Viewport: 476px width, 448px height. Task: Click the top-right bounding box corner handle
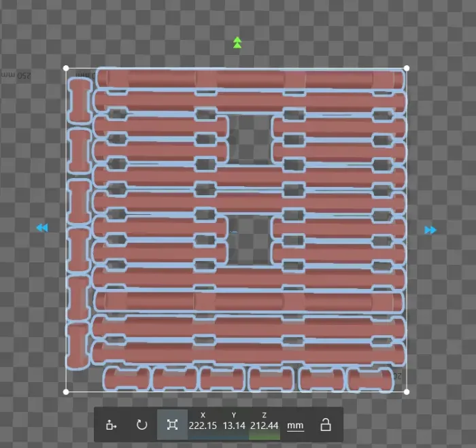407,68
